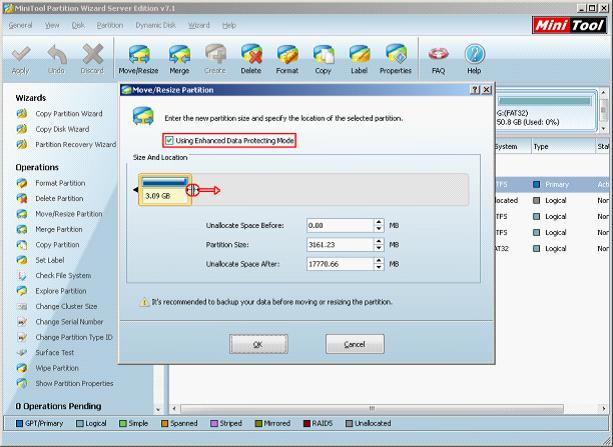Click the Type column header
Image resolution: width=613 pixels, height=447 pixels.
click(563, 147)
